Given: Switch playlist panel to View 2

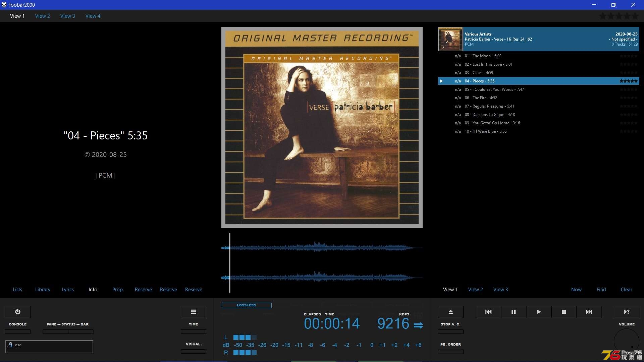Looking at the screenshot, I should (x=476, y=290).
